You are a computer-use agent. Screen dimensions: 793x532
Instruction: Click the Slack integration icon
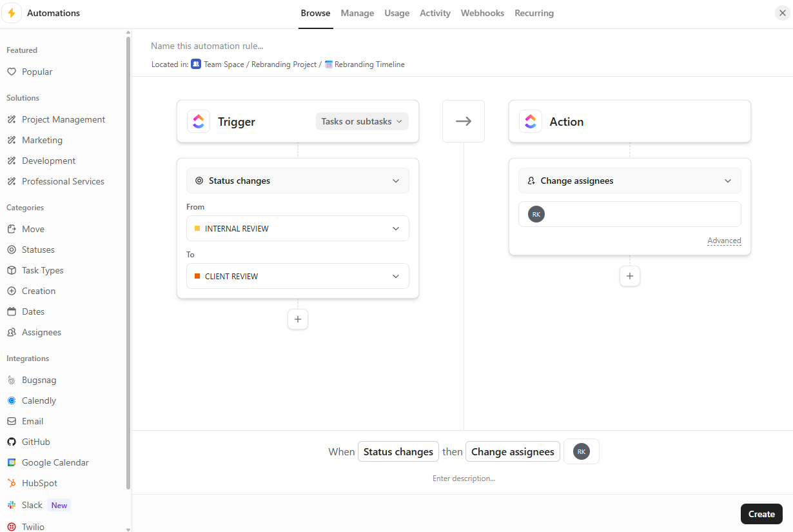pyautogui.click(x=12, y=505)
